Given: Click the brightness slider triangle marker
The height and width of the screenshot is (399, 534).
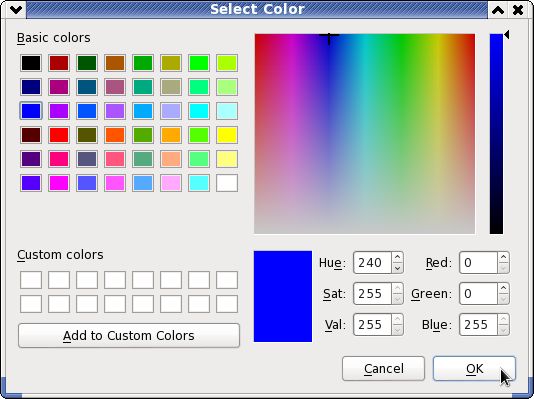Looking at the screenshot, I should coord(507,35).
